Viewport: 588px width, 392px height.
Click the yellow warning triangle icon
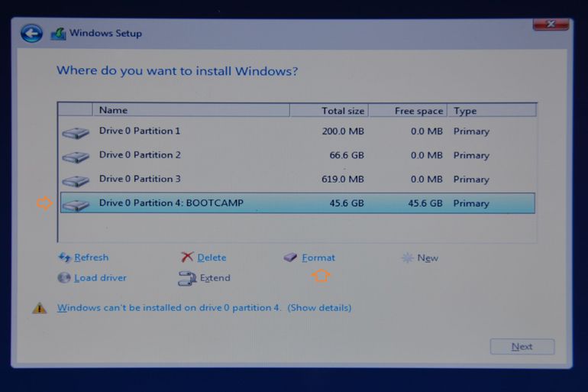tap(39, 309)
